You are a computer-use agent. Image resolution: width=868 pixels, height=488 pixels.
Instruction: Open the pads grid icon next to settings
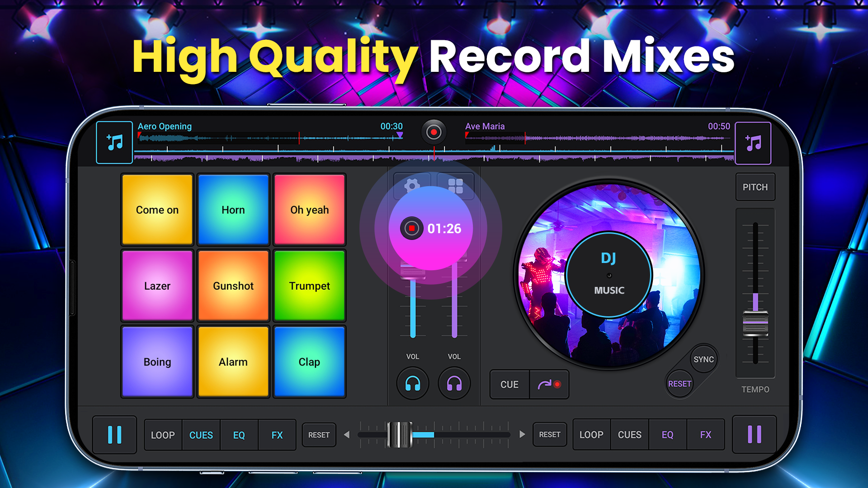[457, 185]
